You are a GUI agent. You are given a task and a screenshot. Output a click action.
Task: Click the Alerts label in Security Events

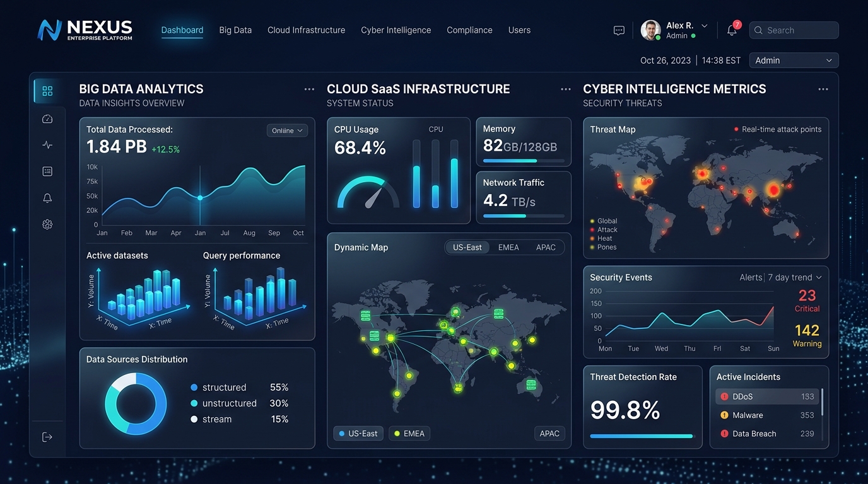point(751,277)
